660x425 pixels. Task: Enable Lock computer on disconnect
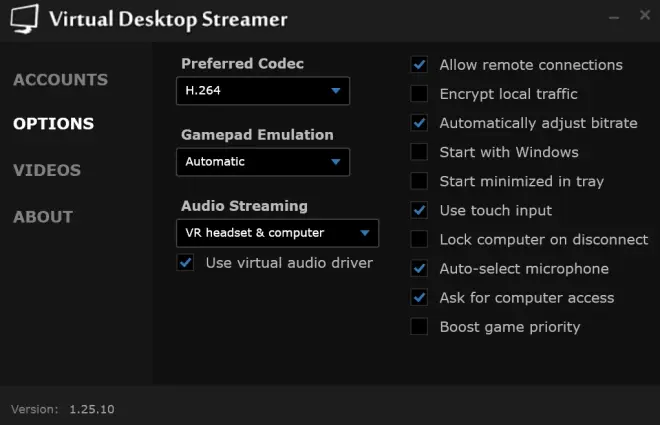pos(419,239)
